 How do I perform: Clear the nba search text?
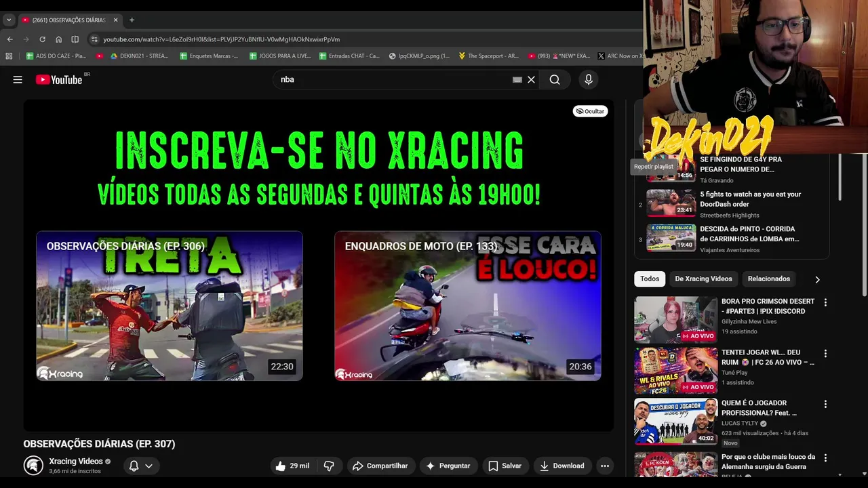tap(531, 79)
